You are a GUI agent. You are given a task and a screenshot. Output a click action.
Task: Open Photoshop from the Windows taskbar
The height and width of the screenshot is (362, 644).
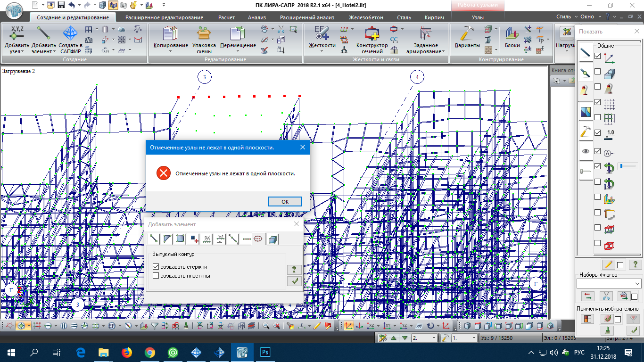(265, 352)
